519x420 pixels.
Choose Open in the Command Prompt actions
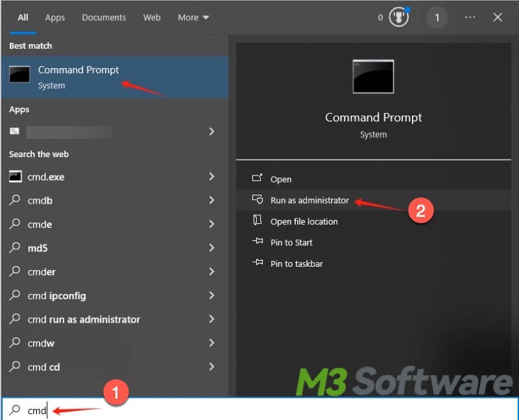(281, 179)
